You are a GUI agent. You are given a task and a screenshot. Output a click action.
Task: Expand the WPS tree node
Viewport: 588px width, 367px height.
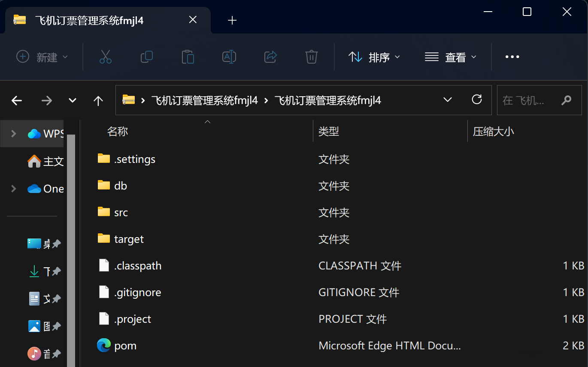pyautogui.click(x=13, y=134)
